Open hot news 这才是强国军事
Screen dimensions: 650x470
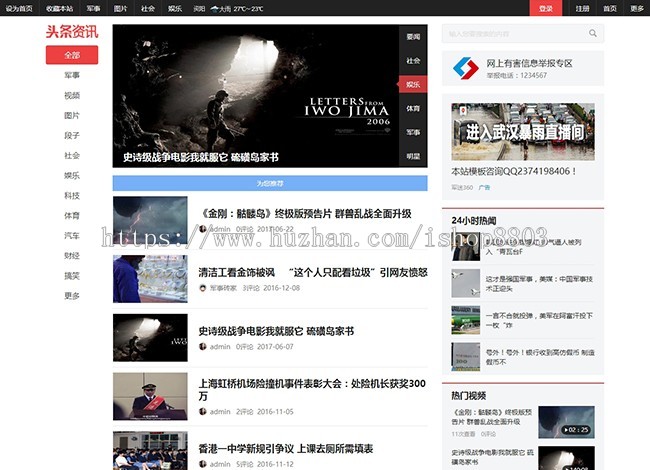(539, 283)
